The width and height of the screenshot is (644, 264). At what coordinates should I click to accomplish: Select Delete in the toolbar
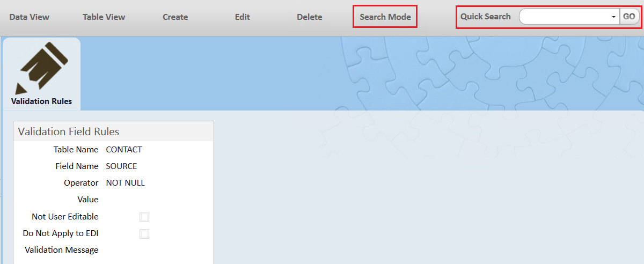(x=310, y=17)
